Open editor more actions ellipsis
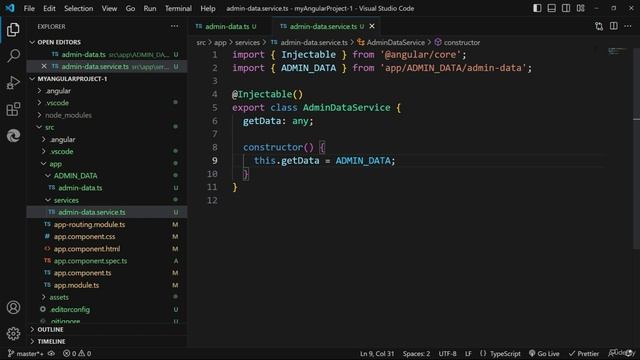The image size is (640, 360). coord(628,27)
